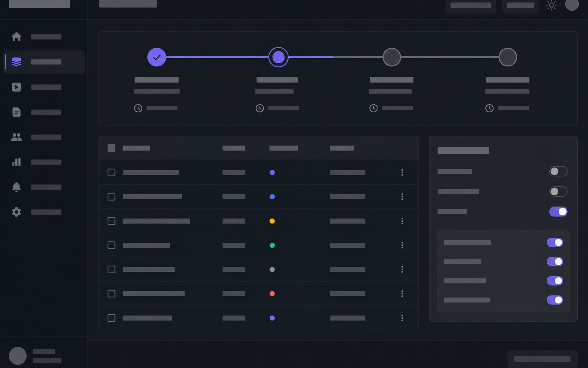This screenshot has width=588, height=368.
Task: Open the three-dot menu on the first table row
Action: pos(402,172)
